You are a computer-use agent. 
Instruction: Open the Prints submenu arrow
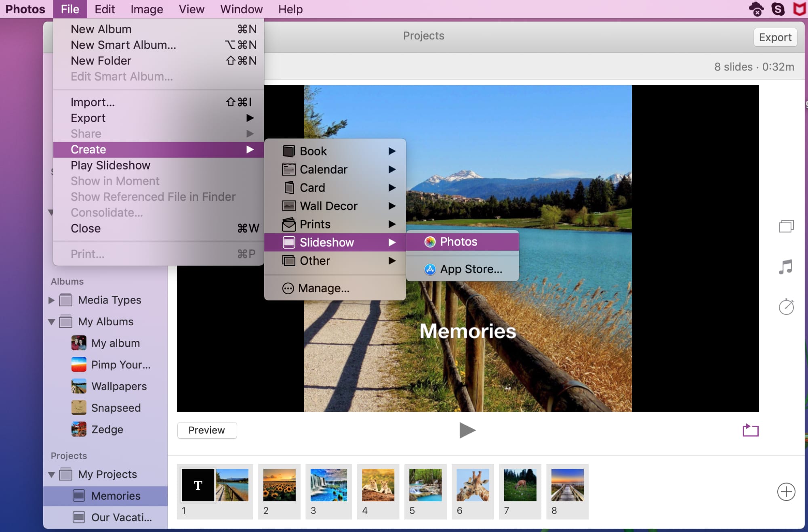[392, 224]
